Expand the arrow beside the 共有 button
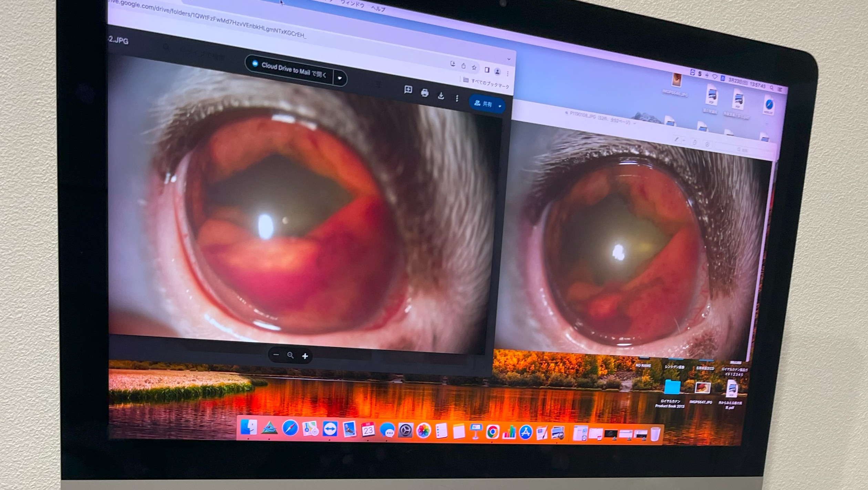Image resolution: width=868 pixels, height=490 pixels. (500, 106)
